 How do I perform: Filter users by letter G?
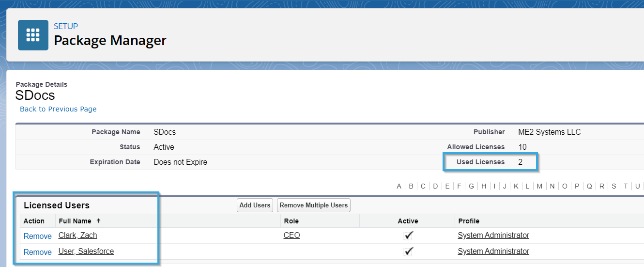(471, 186)
